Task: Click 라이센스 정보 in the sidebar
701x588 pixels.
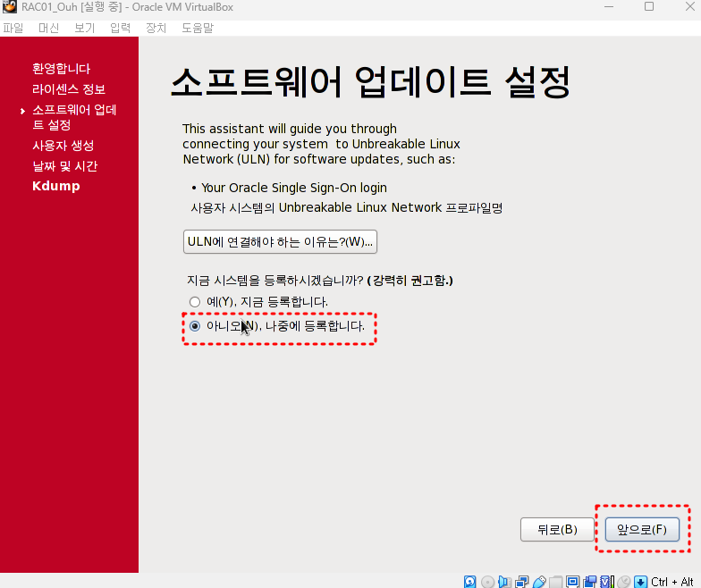Action: [x=69, y=89]
